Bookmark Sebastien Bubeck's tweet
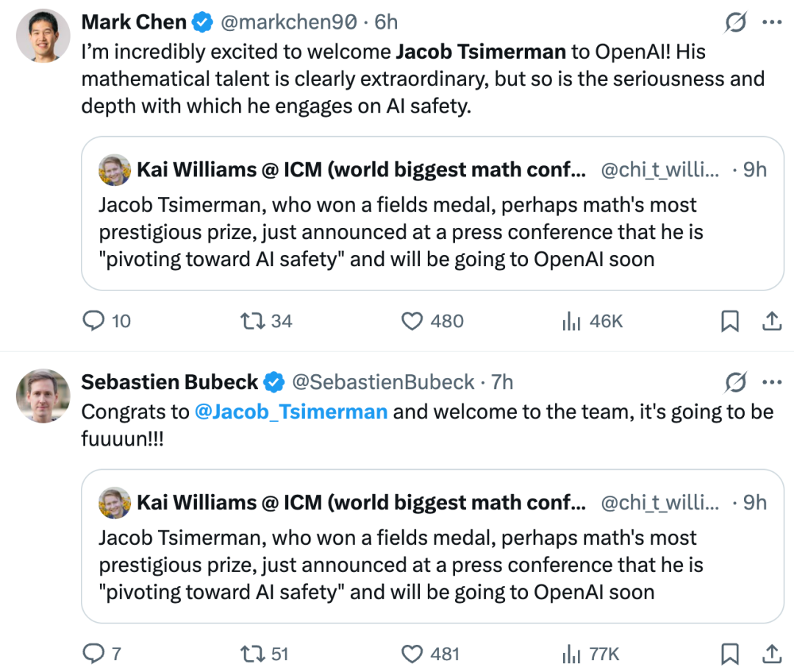 click(730, 654)
